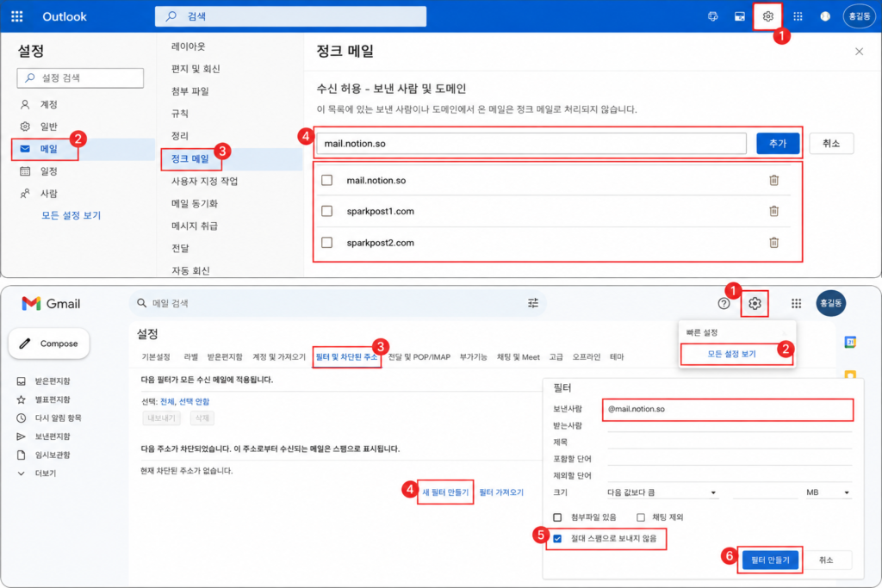Open Google Calendar side panel icon
This screenshot has width=882, height=588.
click(850, 342)
